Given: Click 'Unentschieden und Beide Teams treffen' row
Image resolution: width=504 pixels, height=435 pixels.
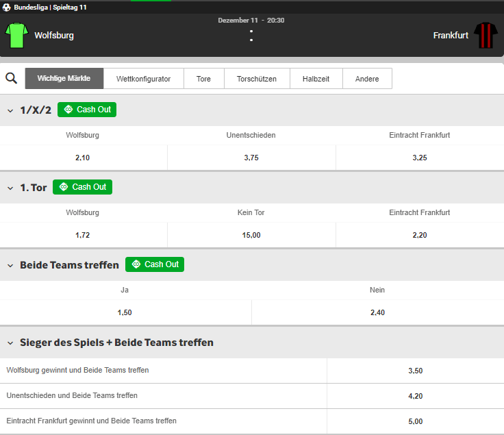Looking at the screenshot, I should 72,395.
